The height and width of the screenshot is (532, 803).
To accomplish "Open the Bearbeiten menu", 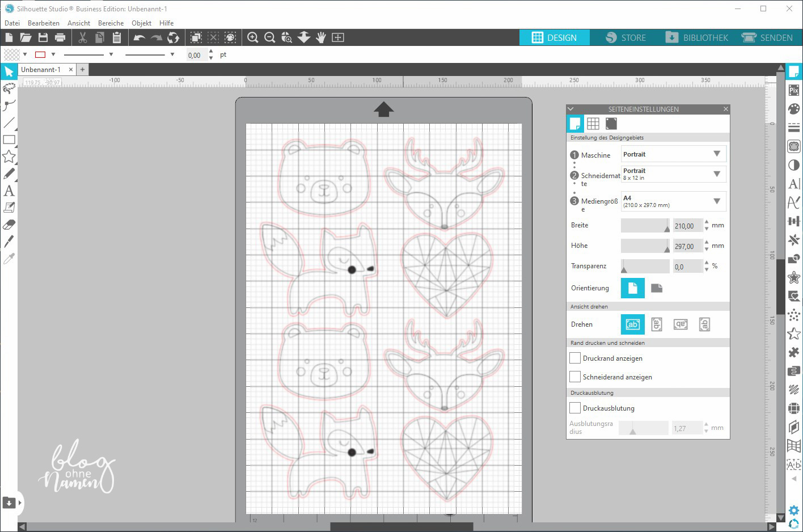I will (44, 23).
